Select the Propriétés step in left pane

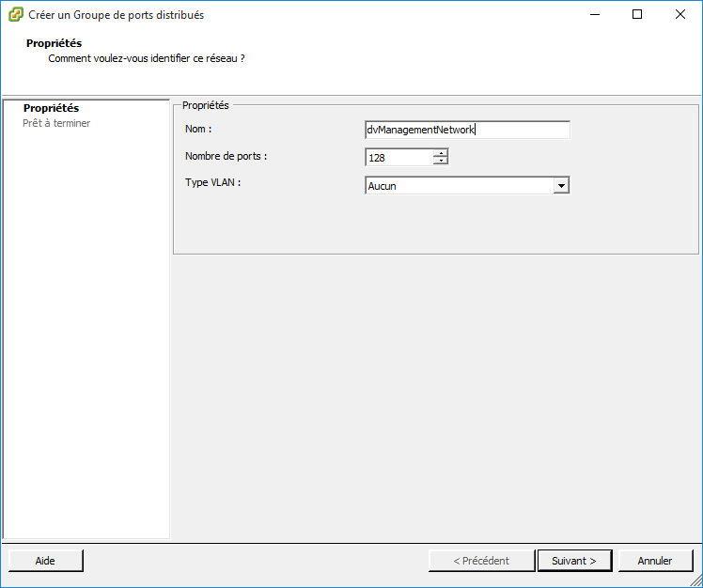[x=51, y=109]
